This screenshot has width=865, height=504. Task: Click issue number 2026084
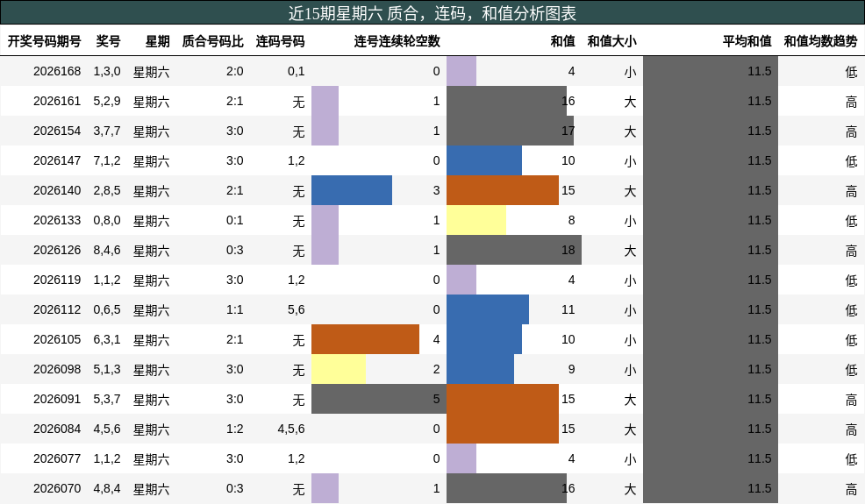coord(57,429)
